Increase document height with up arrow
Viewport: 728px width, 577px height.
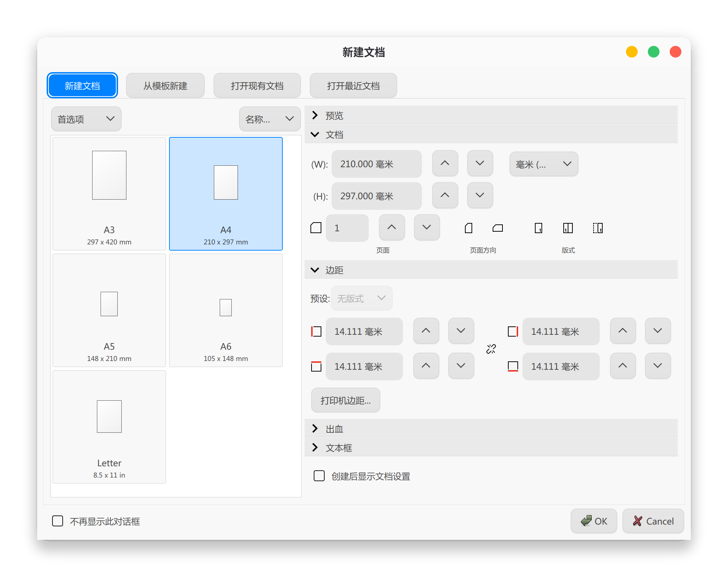tap(445, 196)
